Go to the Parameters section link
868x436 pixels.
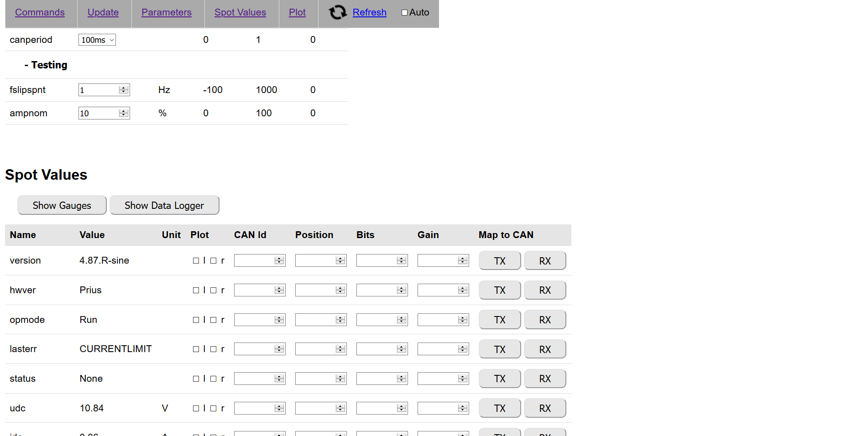[x=166, y=12]
